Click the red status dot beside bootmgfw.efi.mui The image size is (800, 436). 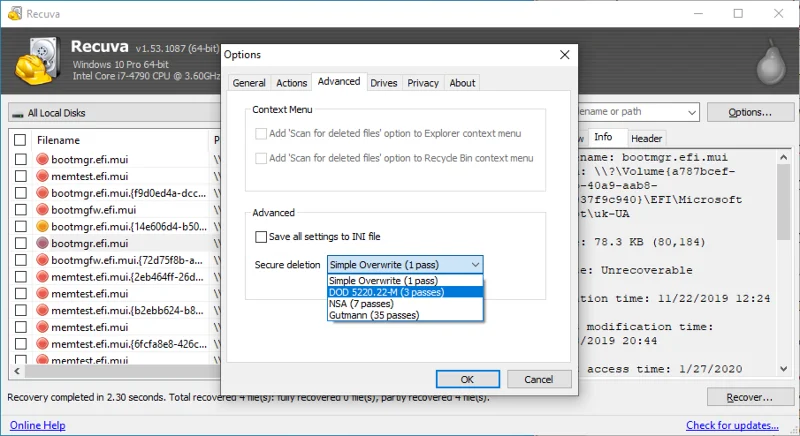click(42, 210)
